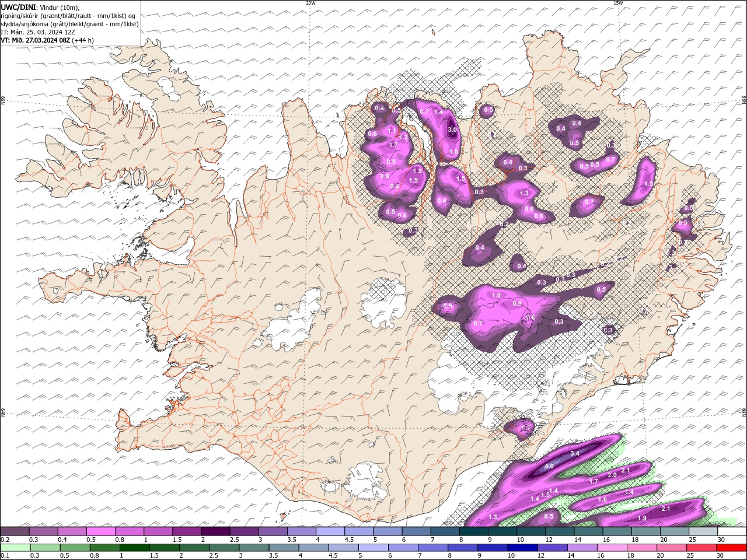
Task: Pick the darkest green 1 rain legend swatch
Action: coord(135,548)
